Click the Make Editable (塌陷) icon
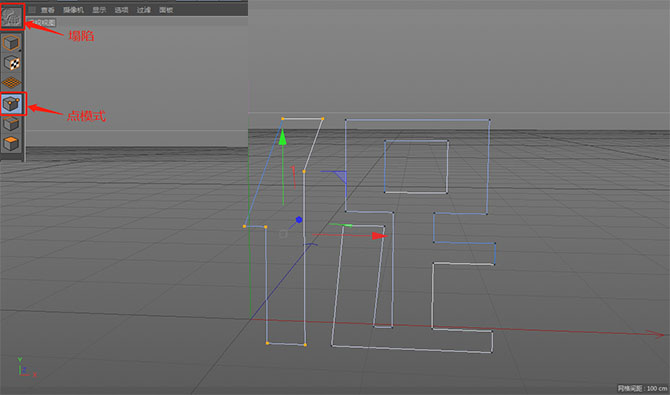Viewport: 670px width, 395px height. coord(12,17)
